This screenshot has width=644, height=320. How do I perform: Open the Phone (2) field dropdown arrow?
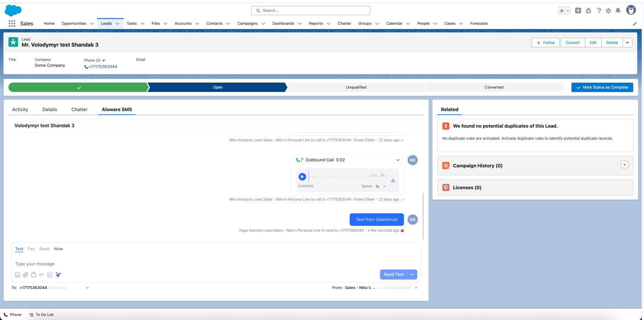pos(104,60)
